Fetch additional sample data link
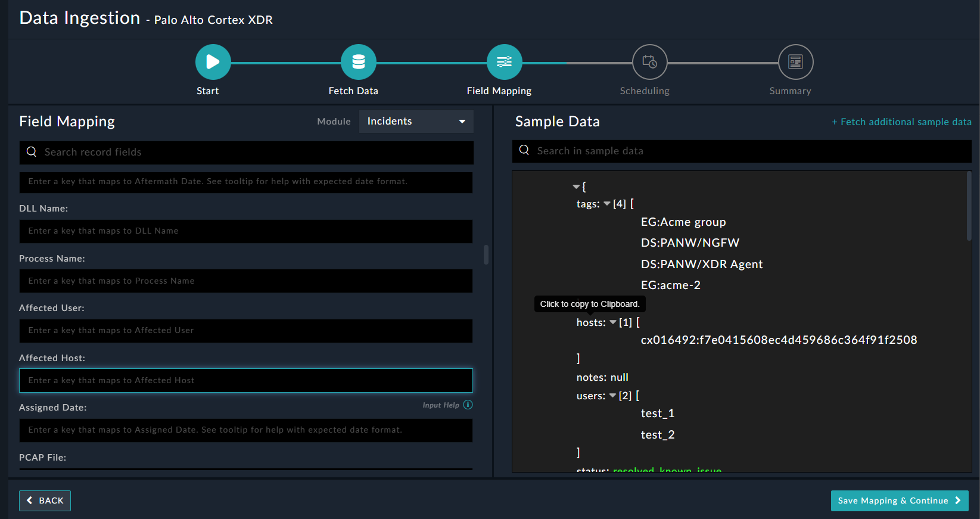This screenshot has height=519, width=980. (x=901, y=122)
